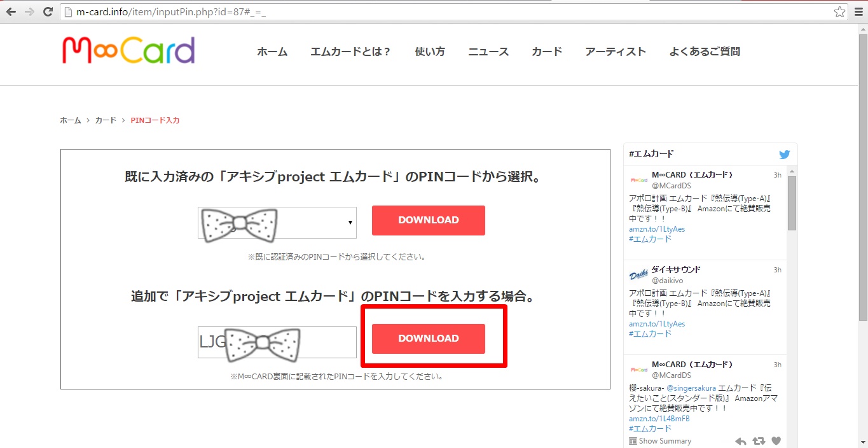The height and width of the screenshot is (448, 868).
Task: Click the heading 追加で…PINコードを入力する場合。
Action: tap(333, 296)
